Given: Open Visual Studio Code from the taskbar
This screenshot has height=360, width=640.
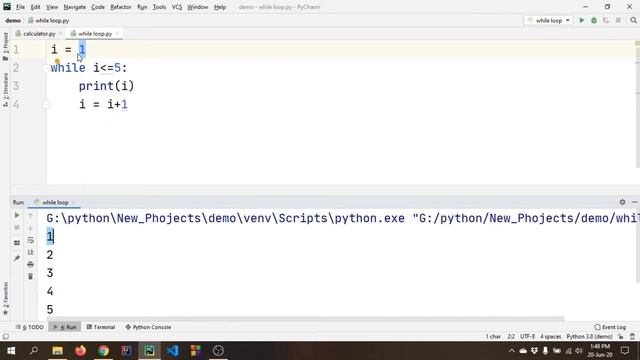Looking at the screenshot, I should point(172,351).
